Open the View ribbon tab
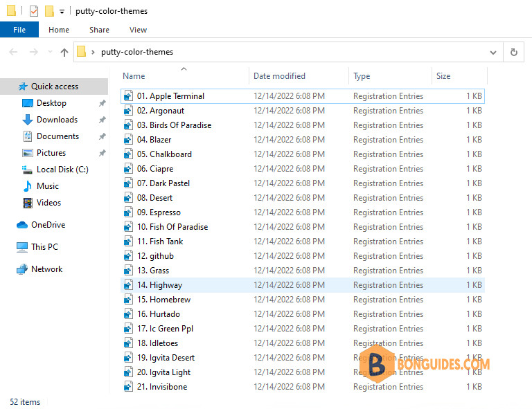This screenshot has width=532, height=409. (138, 30)
